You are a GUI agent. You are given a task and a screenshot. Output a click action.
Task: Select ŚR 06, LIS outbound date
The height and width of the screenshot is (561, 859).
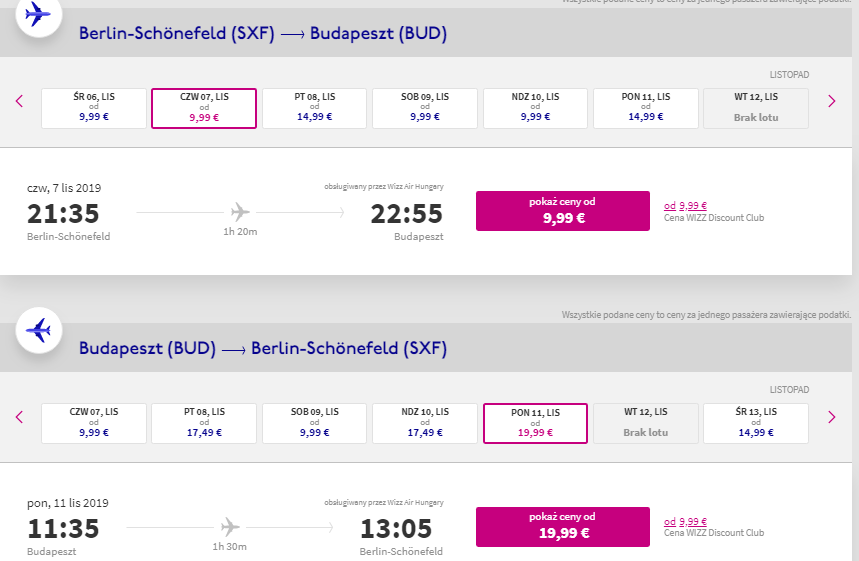pyautogui.click(x=94, y=108)
